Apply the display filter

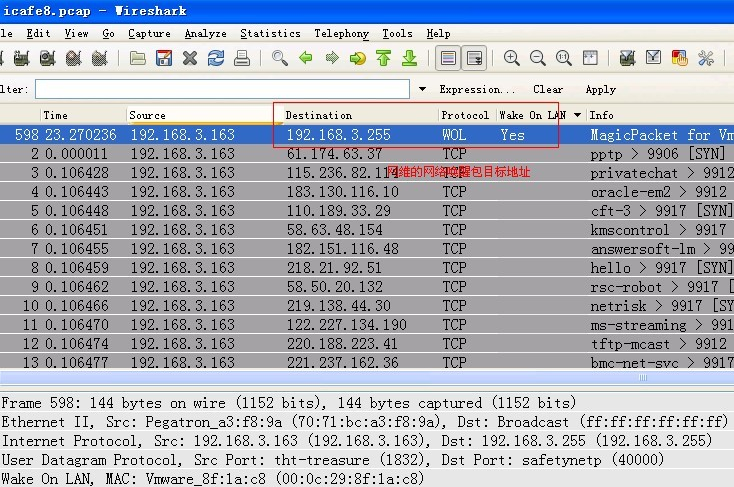pyautogui.click(x=601, y=89)
